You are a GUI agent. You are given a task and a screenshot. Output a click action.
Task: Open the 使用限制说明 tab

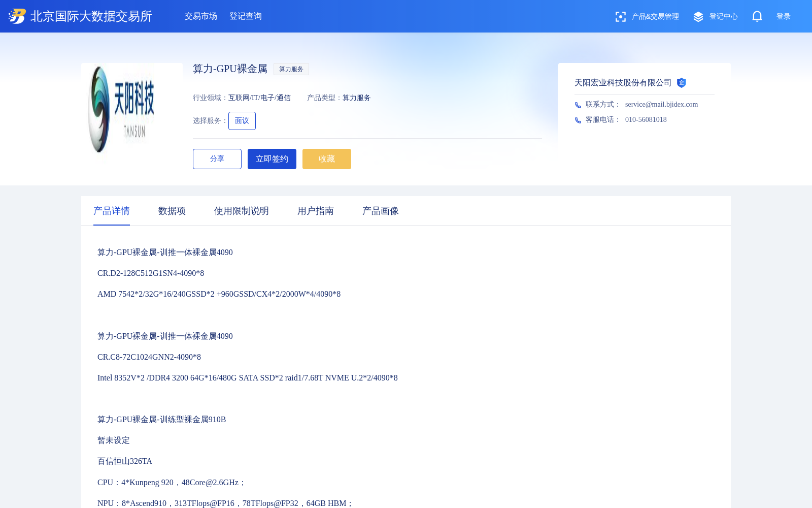point(242,211)
